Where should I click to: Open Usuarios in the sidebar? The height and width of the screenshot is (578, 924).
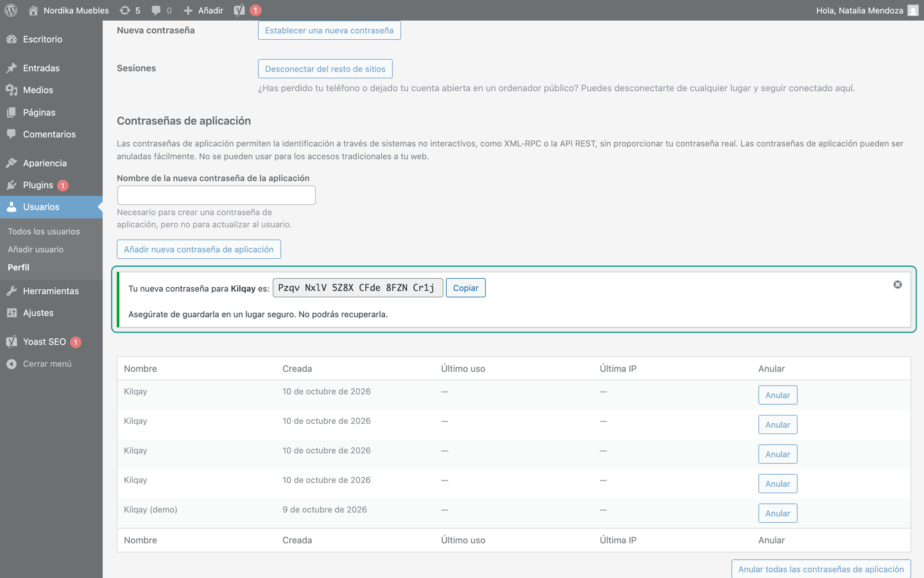51,207
